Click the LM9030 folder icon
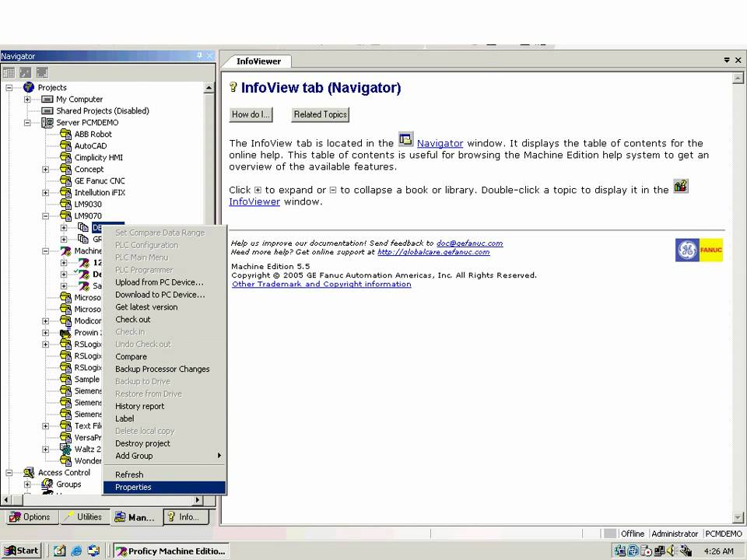747x560 pixels. click(65, 204)
